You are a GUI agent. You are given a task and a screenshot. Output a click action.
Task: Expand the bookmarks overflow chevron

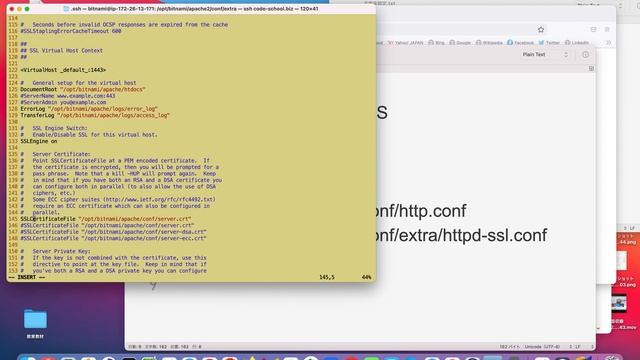tap(608, 42)
